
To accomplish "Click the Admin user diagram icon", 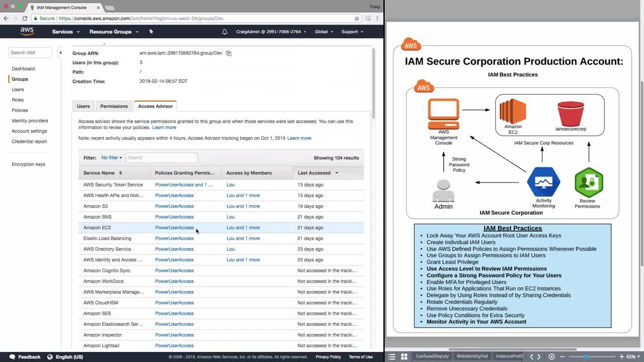I will pyautogui.click(x=443, y=191).
